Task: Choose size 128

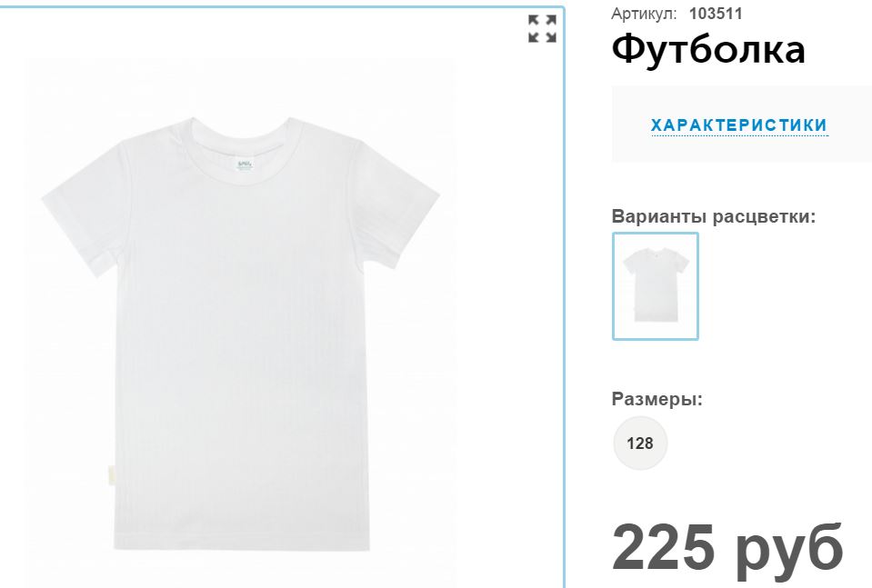Action: (640, 443)
